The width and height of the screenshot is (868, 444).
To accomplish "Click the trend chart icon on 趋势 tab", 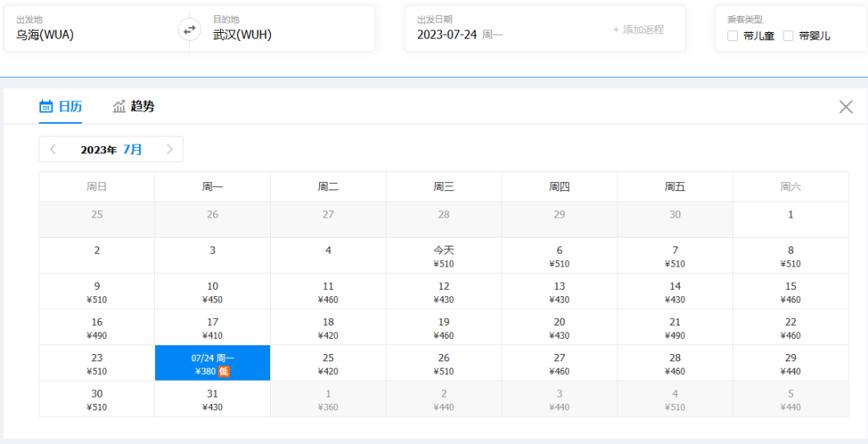I will click(x=120, y=106).
